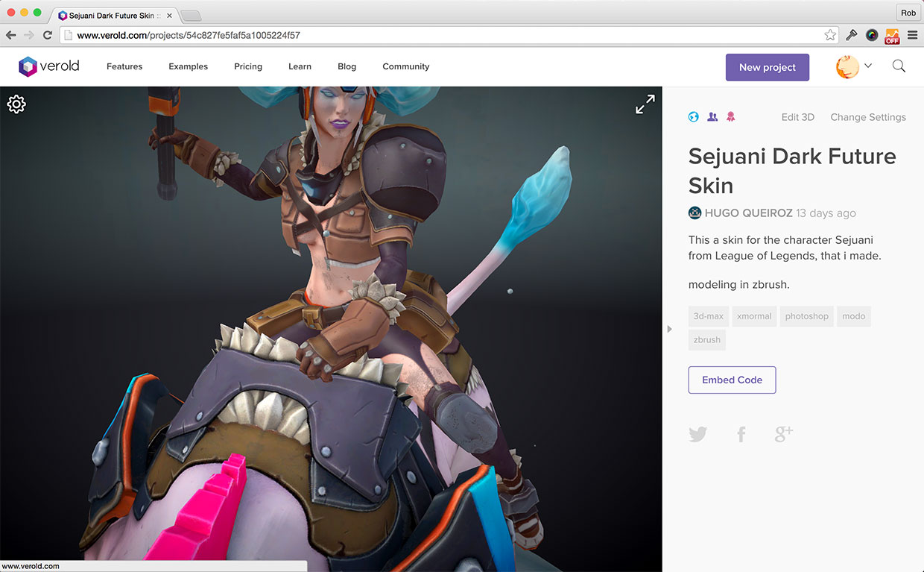924x572 pixels.
Task: Go to the Pricing page
Action: pyautogui.click(x=248, y=66)
